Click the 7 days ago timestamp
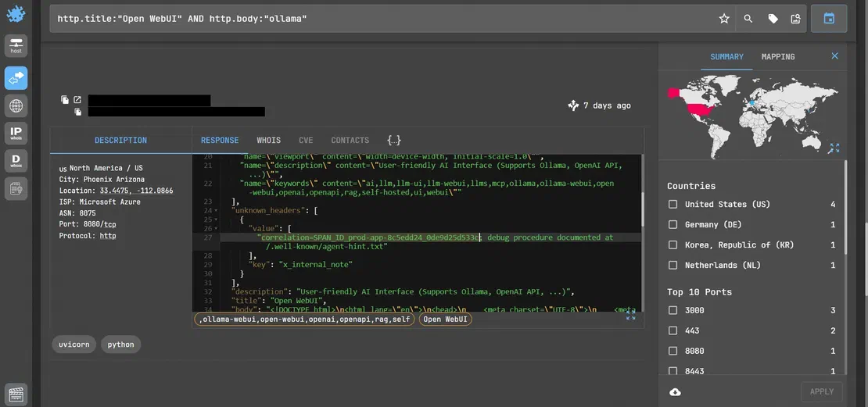The image size is (868, 407). coord(608,105)
